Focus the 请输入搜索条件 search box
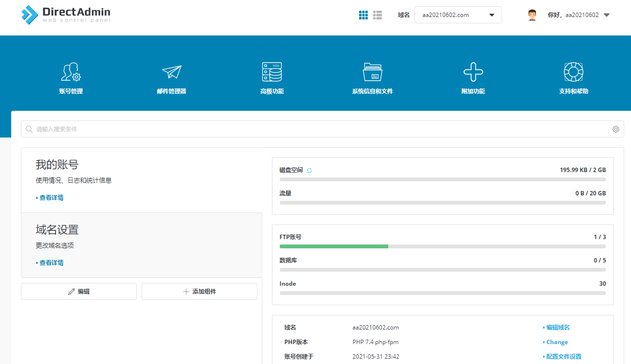This screenshot has width=631, height=364. tap(322, 129)
